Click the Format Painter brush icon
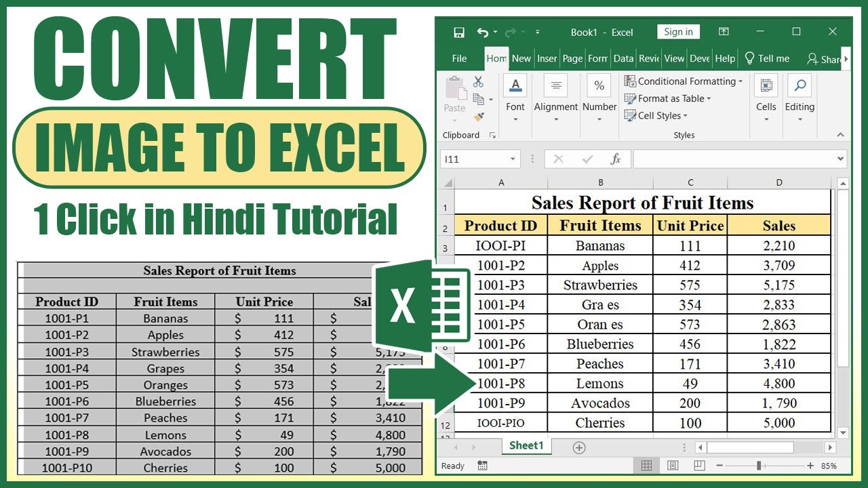868x488 pixels. pos(479,117)
